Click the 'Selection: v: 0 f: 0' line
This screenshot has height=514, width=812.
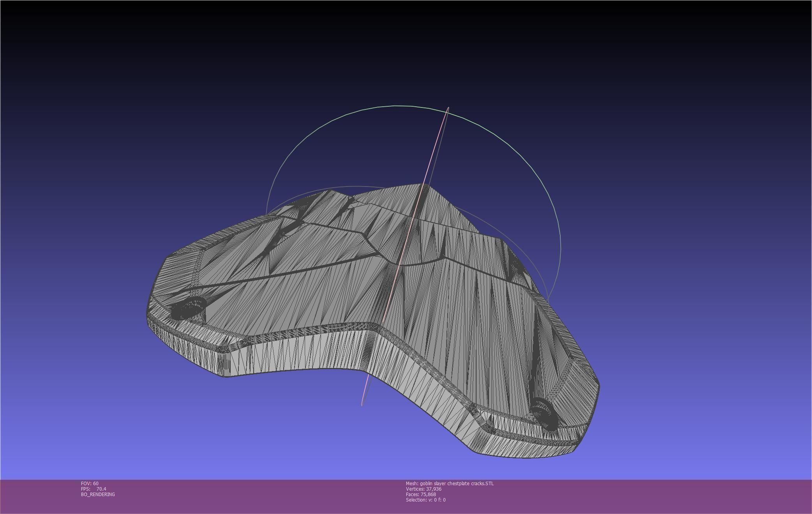[425, 500]
